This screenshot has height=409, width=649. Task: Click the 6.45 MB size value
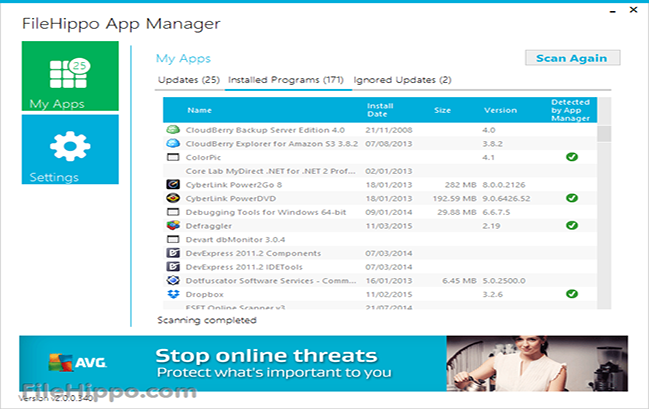tap(459, 280)
